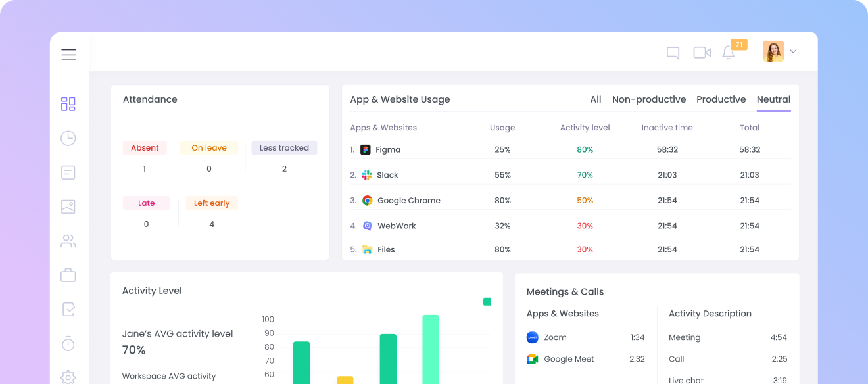This screenshot has width=868, height=384.
Task: Click the Absent attendance tag
Action: (x=145, y=148)
